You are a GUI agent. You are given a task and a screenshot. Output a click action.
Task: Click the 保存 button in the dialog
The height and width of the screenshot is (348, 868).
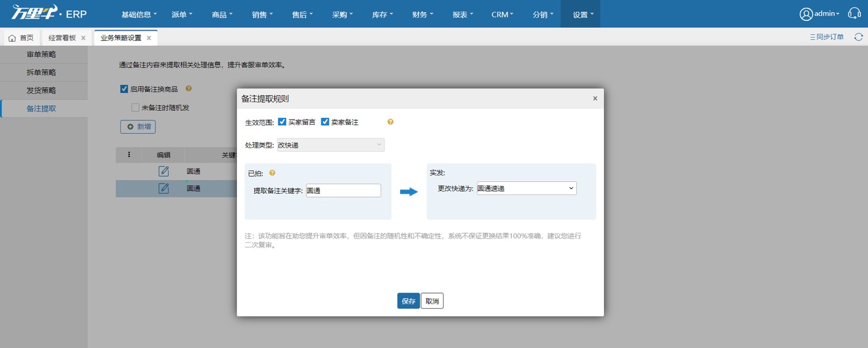[408, 300]
